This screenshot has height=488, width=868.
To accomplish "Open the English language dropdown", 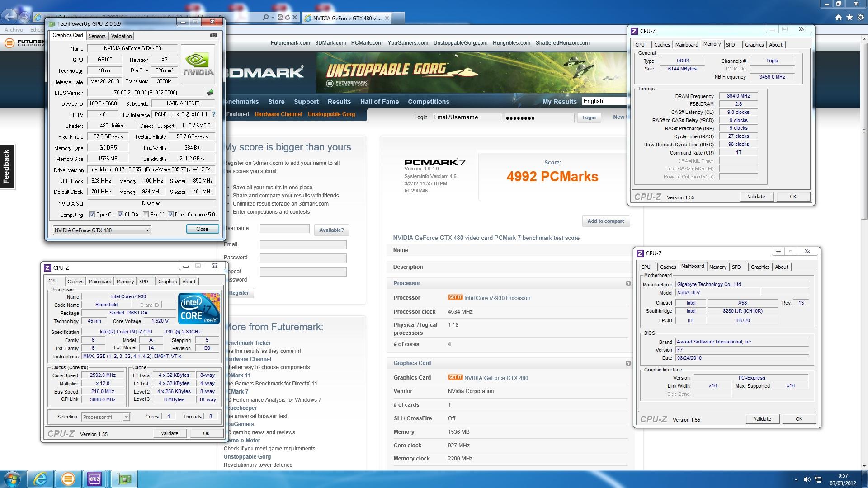I will coord(604,101).
